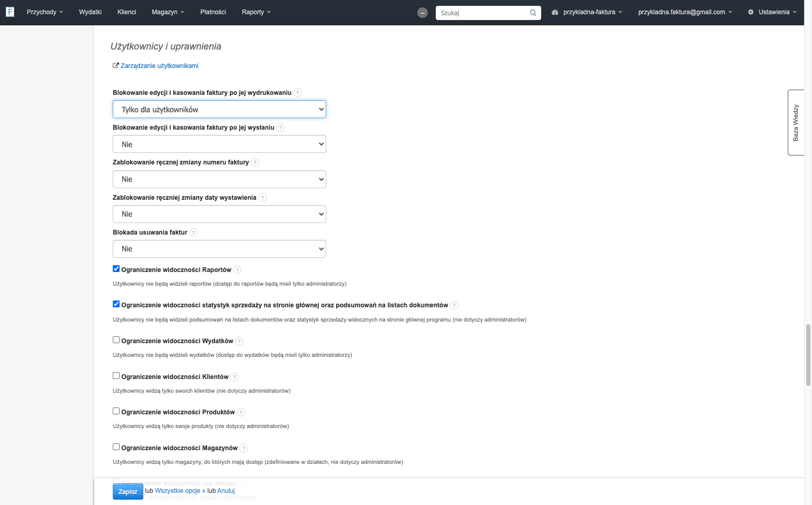This screenshot has height=505, width=812.
Task: Uncheck sales statistics visibility restriction
Action: pos(116,304)
